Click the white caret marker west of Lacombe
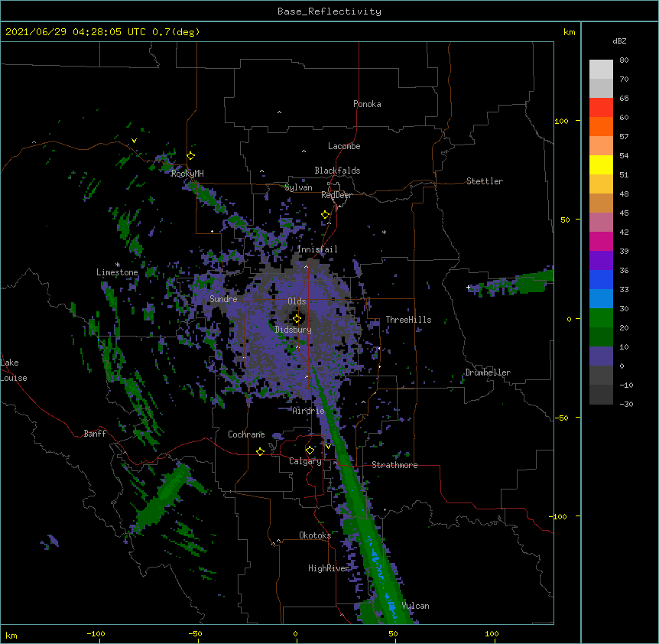The image size is (659, 644). click(304, 151)
